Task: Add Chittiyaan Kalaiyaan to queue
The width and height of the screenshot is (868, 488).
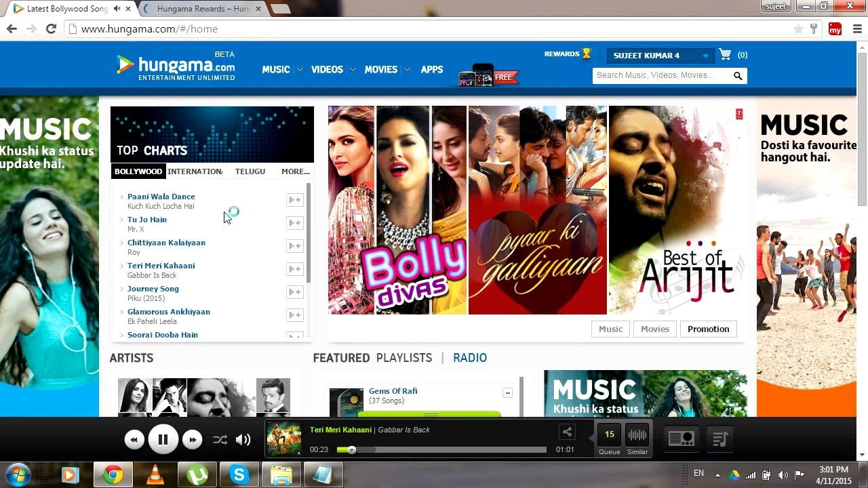Action: pyautogui.click(x=294, y=246)
